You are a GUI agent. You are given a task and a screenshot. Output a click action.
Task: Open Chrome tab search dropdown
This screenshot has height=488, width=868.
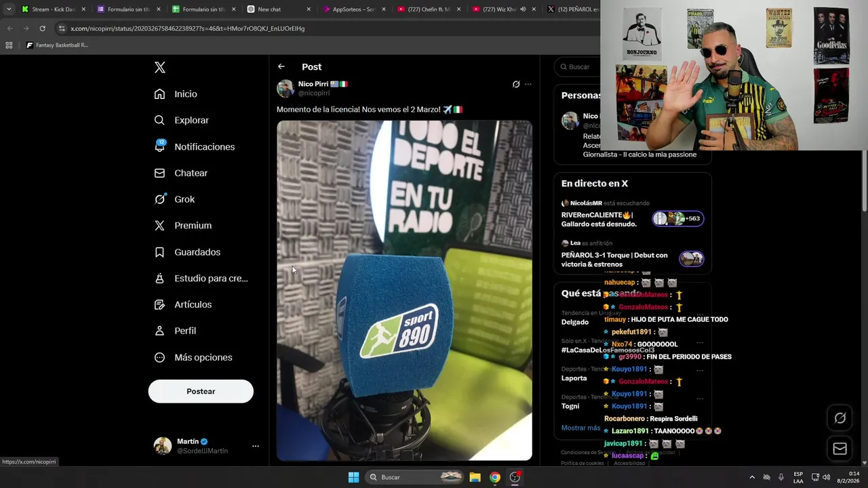pos(9,9)
